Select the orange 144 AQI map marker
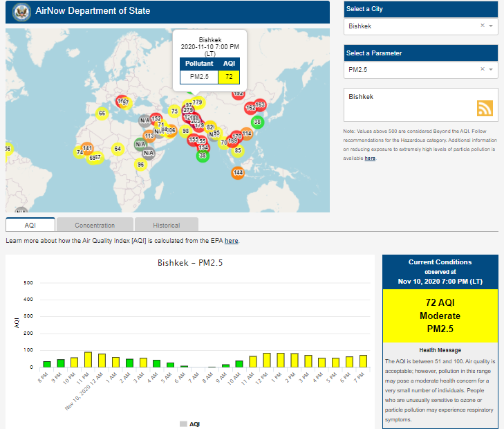Image resolution: width=504 pixels, height=429 pixels. tap(238, 172)
